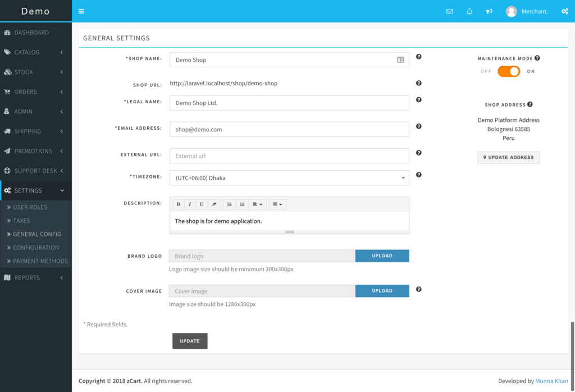575x392 pixels.
Task: Expand the Catalog sidebar menu
Action: coord(36,52)
